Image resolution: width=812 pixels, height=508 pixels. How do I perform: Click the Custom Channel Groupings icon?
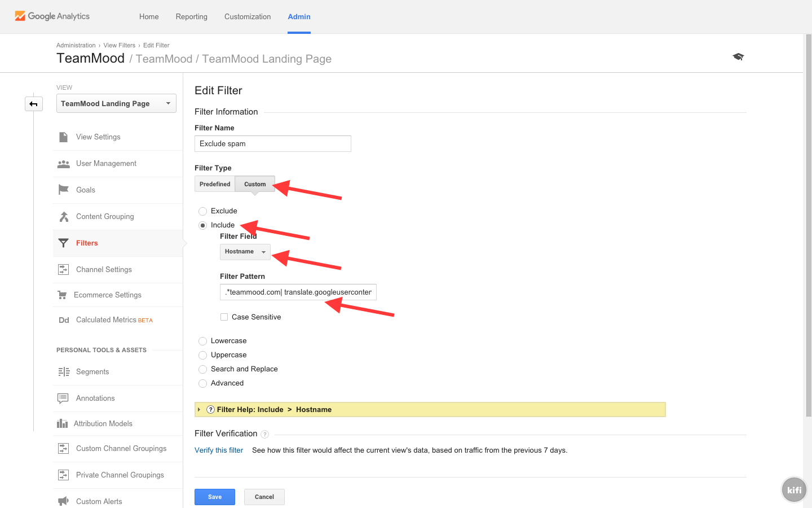click(64, 449)
